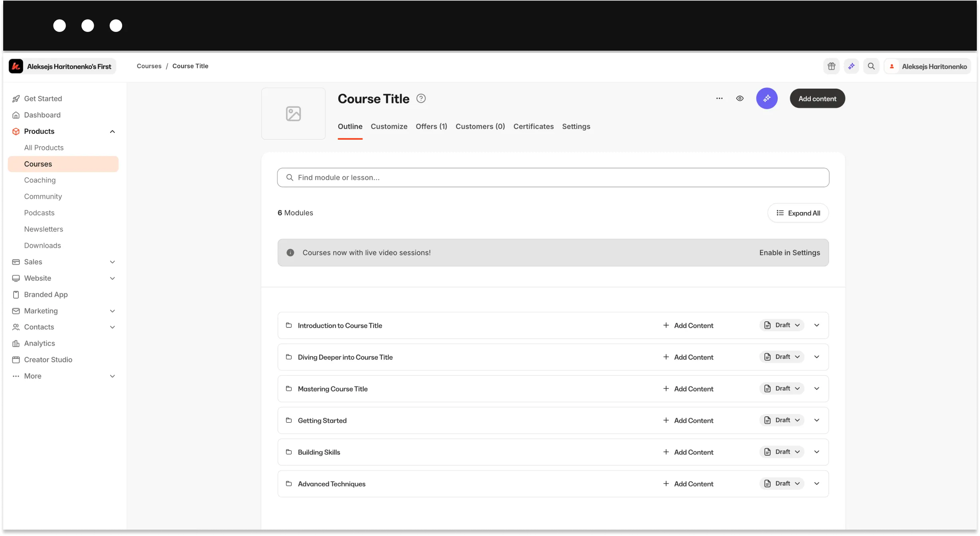The height and width of the screenshot is (536, 980).
Task: Open the Aleksejs Haritonenko profile menu
Action: tap(927, 66)
